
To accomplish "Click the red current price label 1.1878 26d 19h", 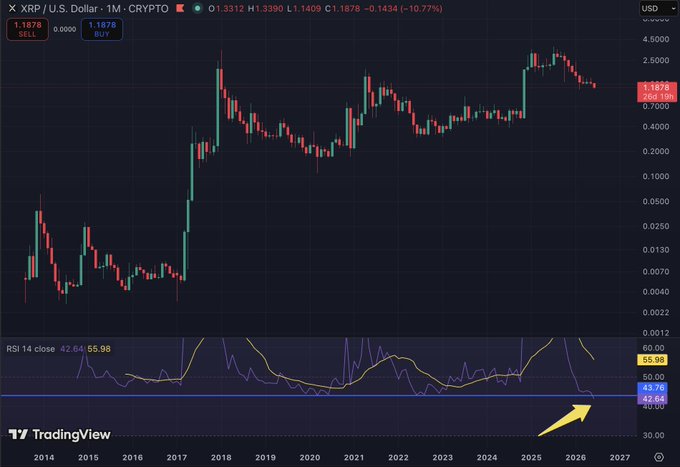I will point(657,91).
